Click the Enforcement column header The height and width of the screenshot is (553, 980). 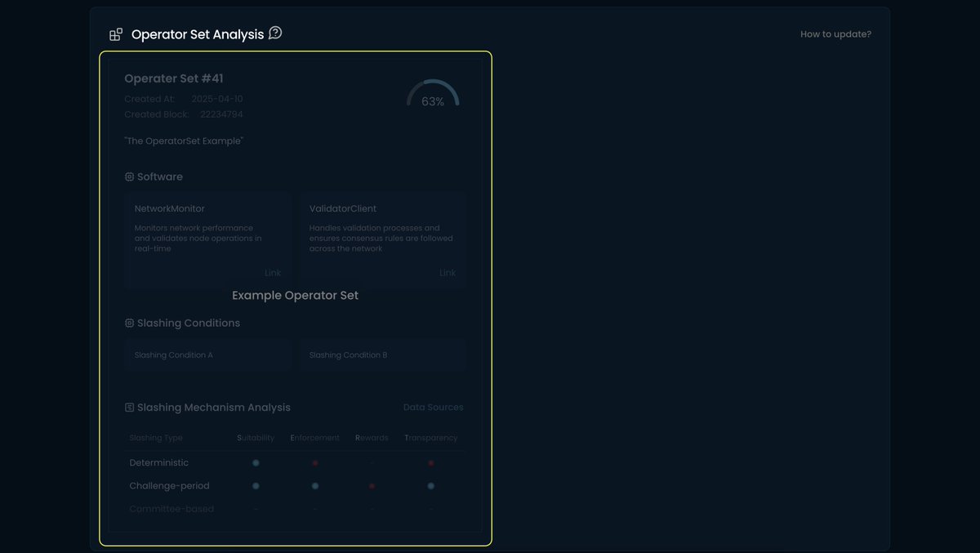click(314, 438)
